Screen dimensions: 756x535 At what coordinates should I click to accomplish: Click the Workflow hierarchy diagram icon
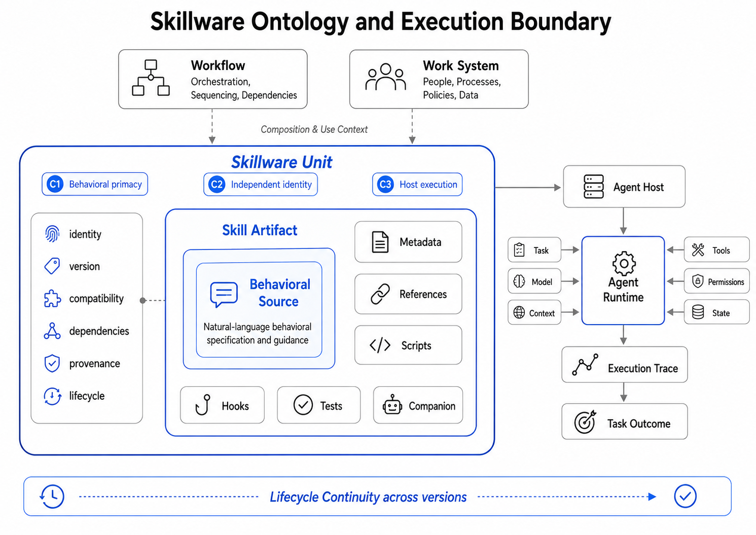[151, 78]
